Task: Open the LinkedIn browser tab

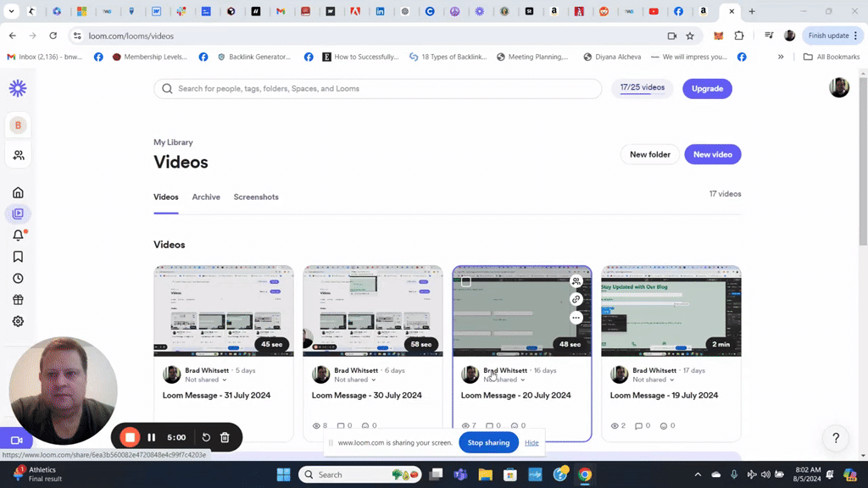Action: [381, 11]
